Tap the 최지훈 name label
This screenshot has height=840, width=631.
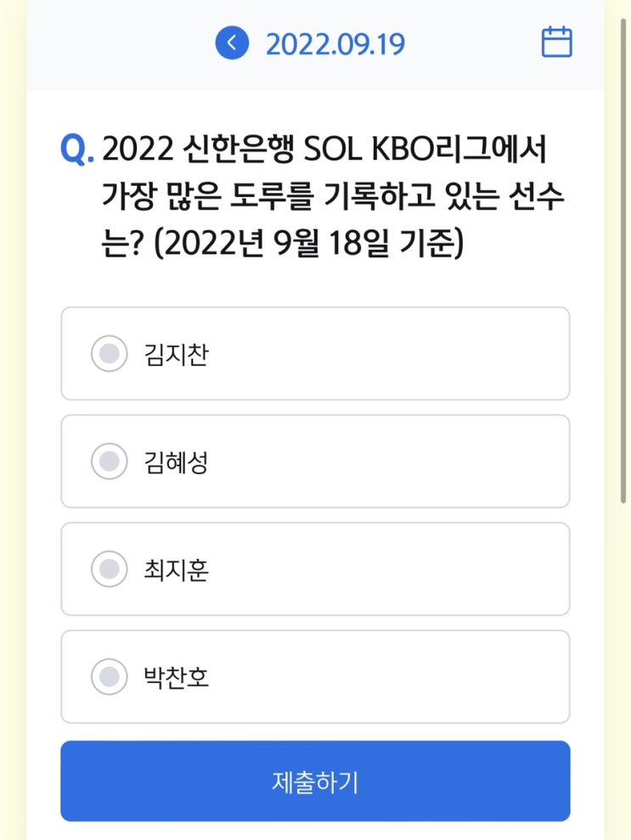176,570
